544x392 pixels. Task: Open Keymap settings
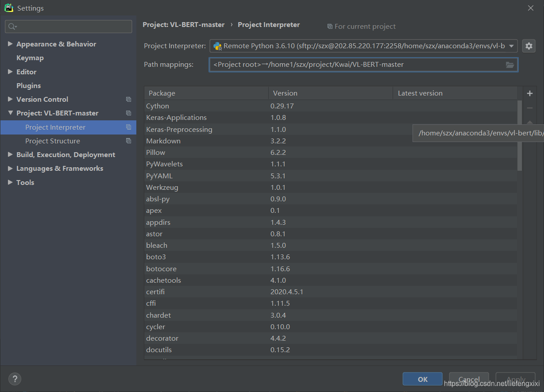[30, 58]
